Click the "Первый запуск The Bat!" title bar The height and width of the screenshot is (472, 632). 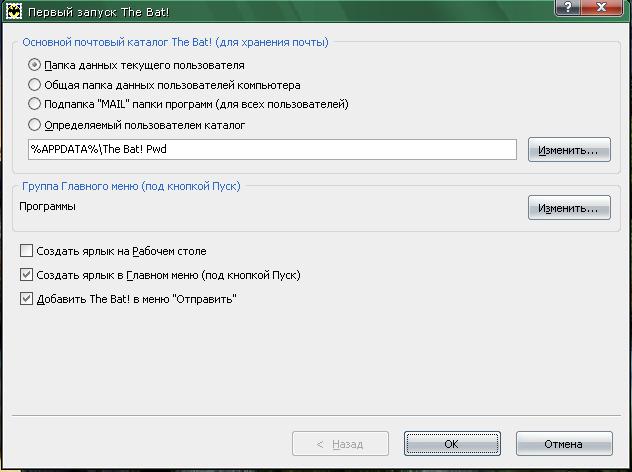[98, 12]
